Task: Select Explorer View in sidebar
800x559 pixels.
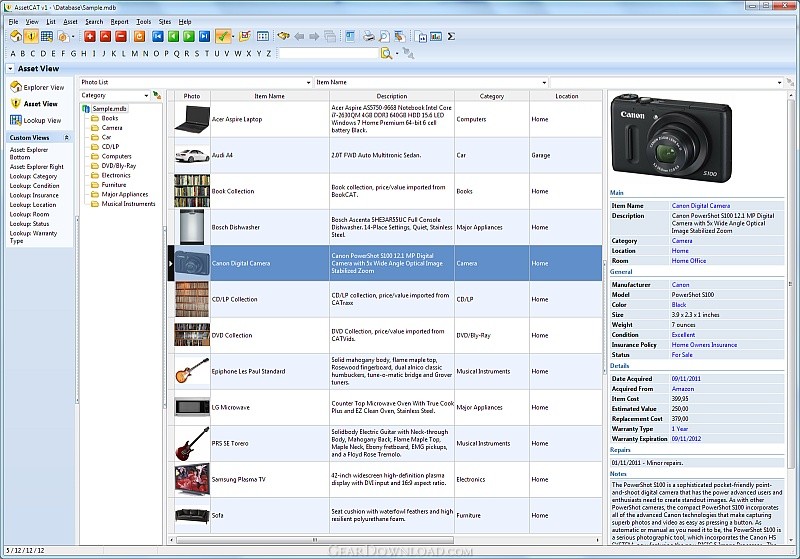Action: (x=37, y=87)
